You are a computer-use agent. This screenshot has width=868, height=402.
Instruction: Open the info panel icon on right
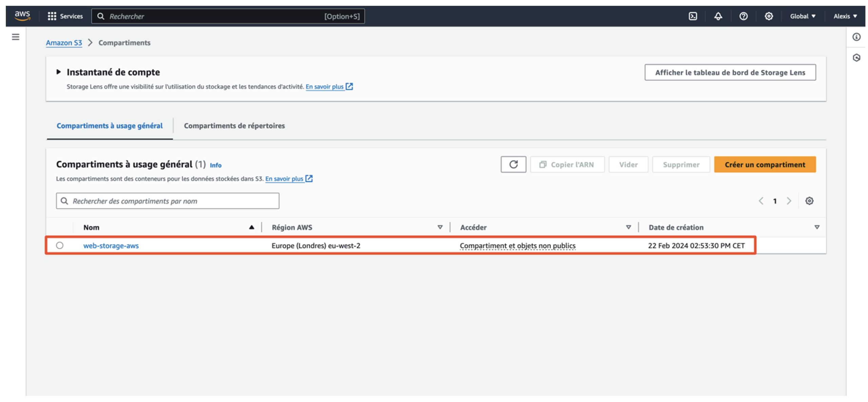pos(856,37)
